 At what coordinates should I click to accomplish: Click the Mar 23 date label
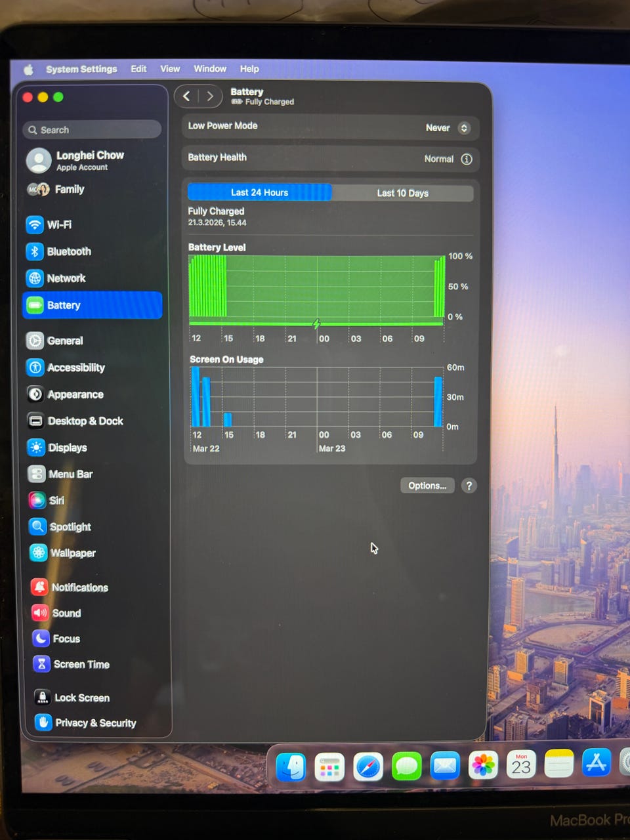(332, 448)
